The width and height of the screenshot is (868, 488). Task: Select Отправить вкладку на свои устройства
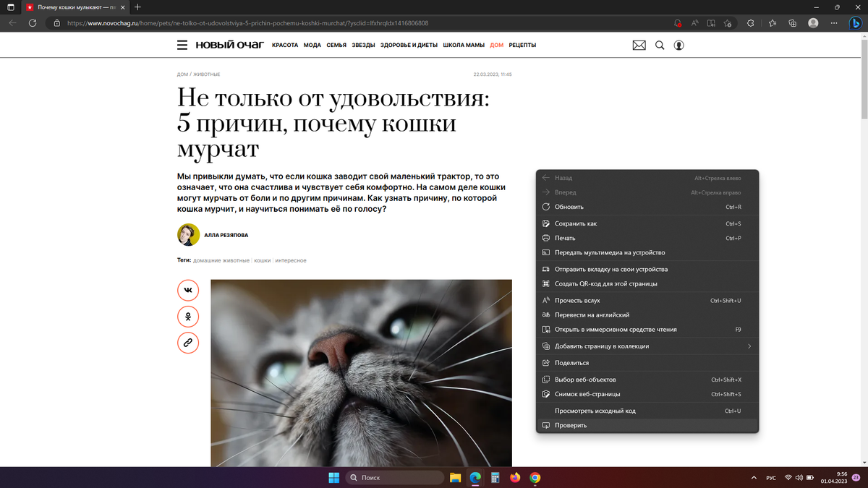click(647, 269)
